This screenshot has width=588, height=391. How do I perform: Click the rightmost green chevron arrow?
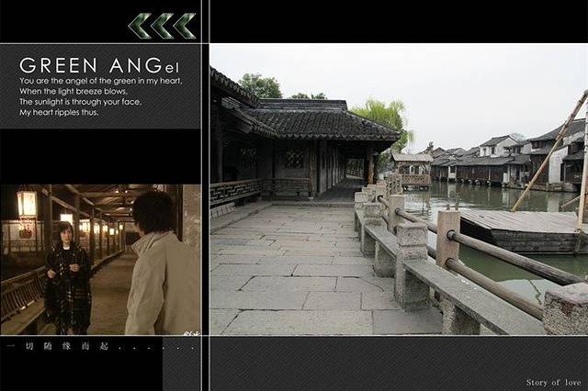click(x=185, y=26)
